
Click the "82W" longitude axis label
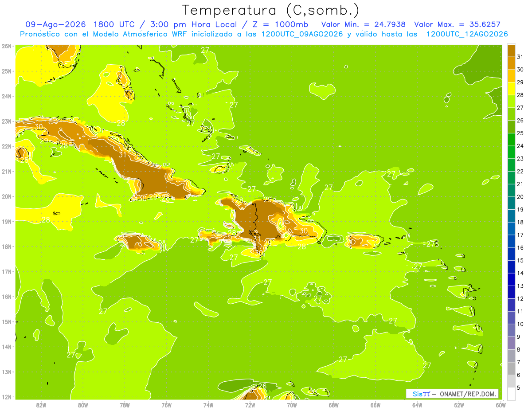[x=41, y=405]
